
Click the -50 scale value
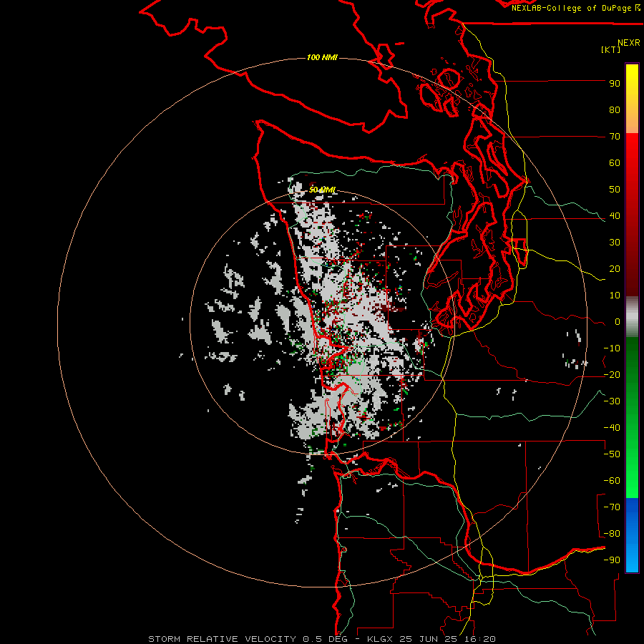point(612,454)
